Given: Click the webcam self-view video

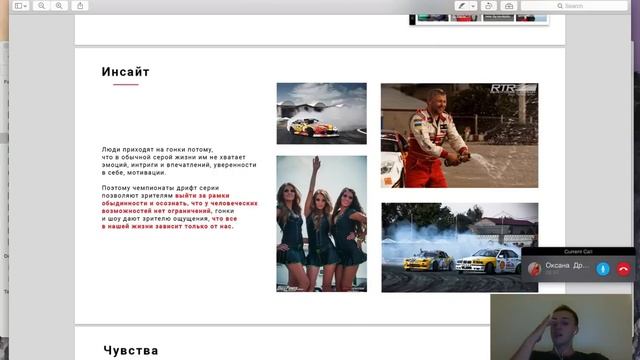Looking at the screenshot, I should point(561,327).
